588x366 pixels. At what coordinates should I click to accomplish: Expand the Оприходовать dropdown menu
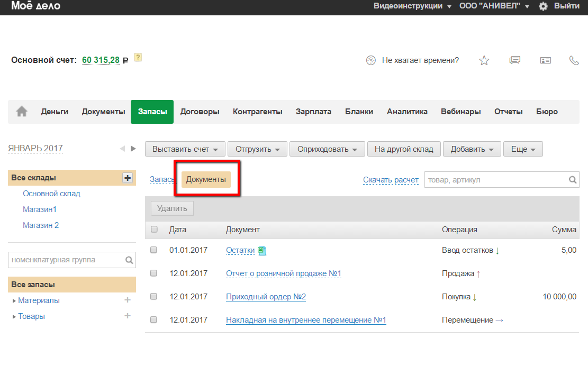coord(327,149)
